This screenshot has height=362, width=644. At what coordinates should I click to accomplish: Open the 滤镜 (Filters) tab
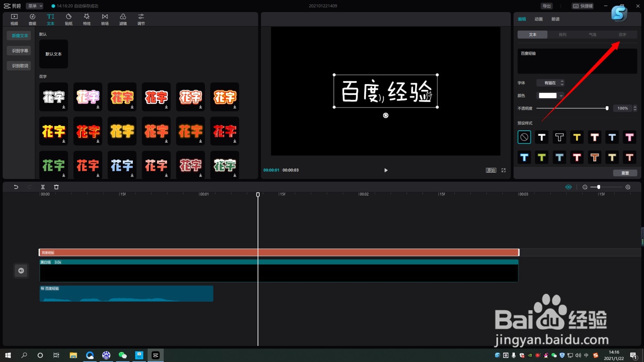click(x=123, y=19)
